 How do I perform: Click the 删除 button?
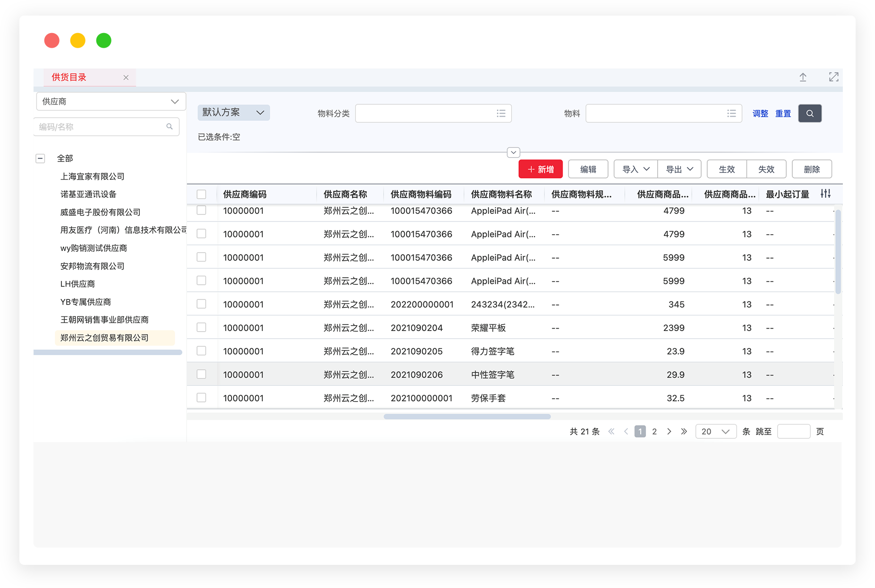(812, 169)
